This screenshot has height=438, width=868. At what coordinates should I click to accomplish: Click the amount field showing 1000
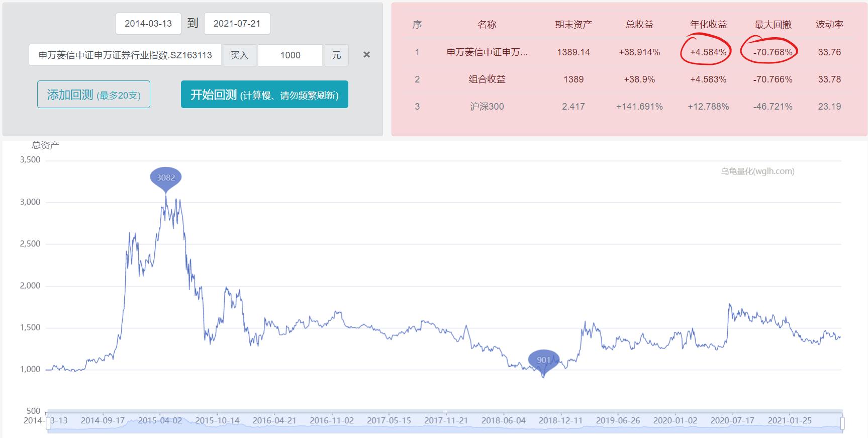tap(290, 55)
